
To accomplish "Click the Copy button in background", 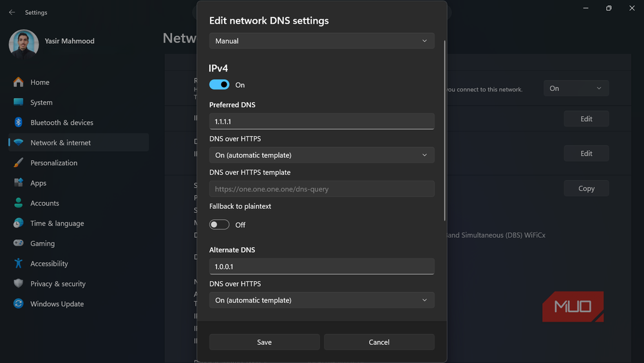I will pyautogui.click(x=586, y=188).
